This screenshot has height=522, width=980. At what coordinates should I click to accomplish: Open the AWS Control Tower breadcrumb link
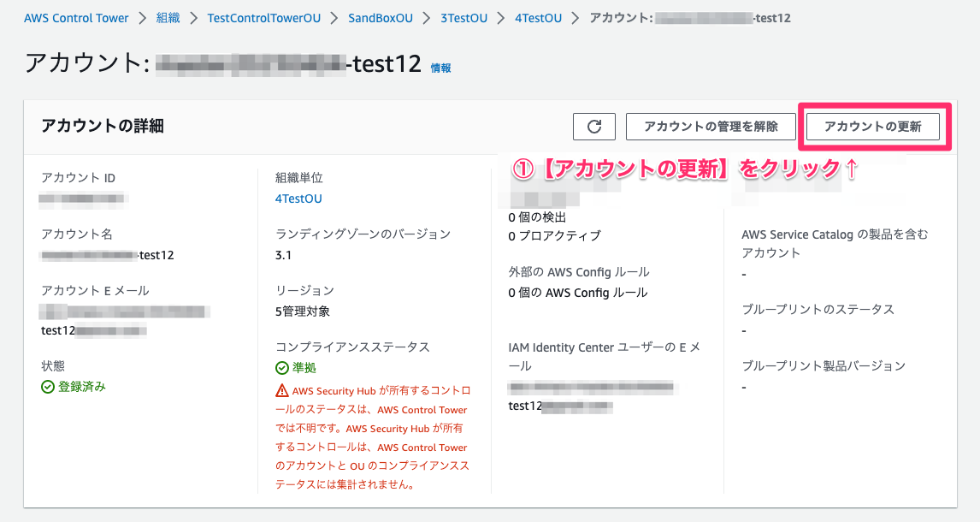click(x=76, y=18)
